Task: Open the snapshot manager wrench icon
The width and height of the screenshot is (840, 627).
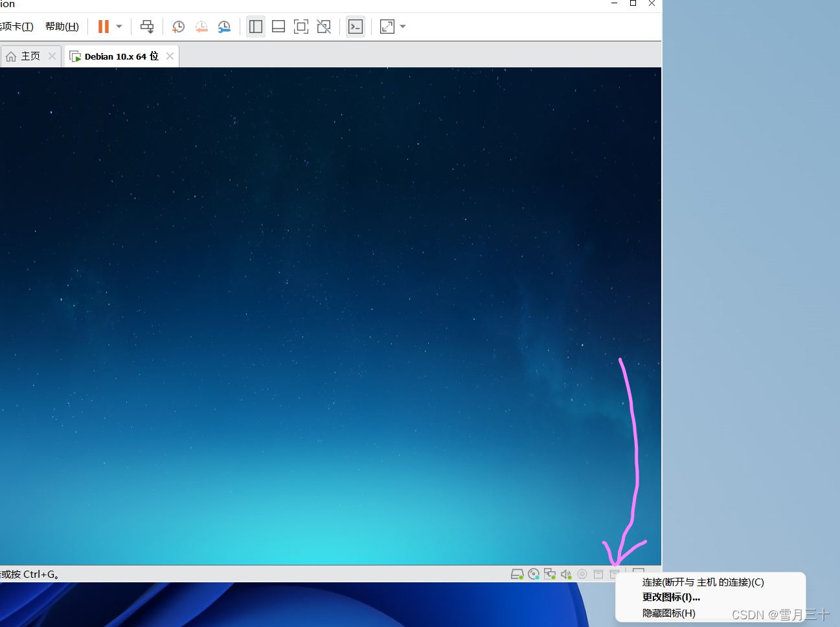Action: pos(224,27)
